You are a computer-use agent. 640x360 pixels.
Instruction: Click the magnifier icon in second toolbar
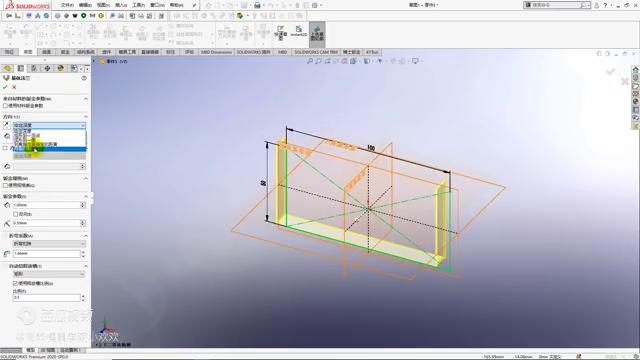(x=112, y=16)
